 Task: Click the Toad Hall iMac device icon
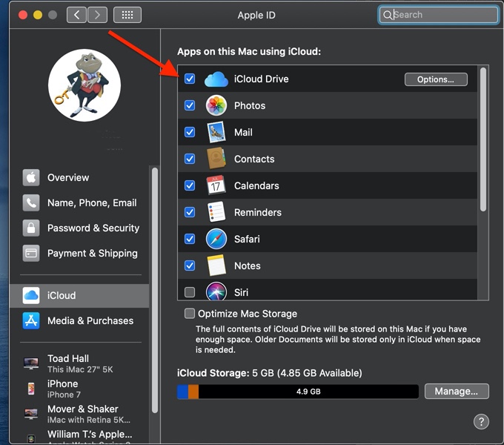31,363
